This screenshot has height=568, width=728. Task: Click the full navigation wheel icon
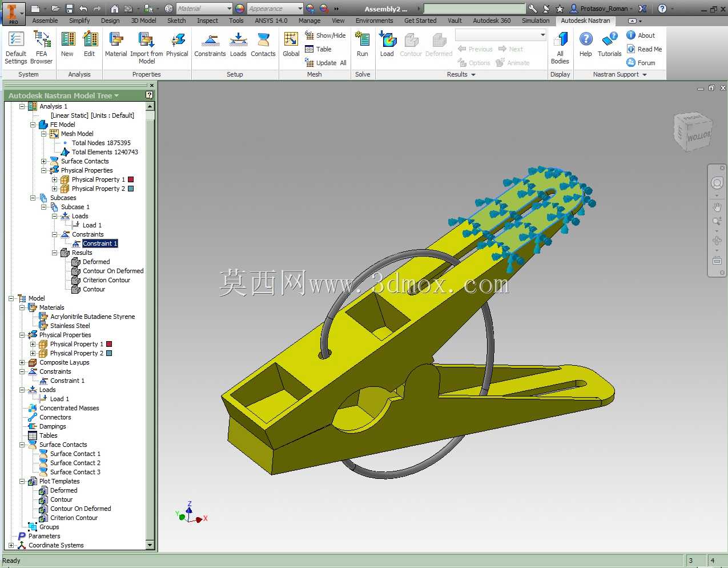[x=717, y=183]
